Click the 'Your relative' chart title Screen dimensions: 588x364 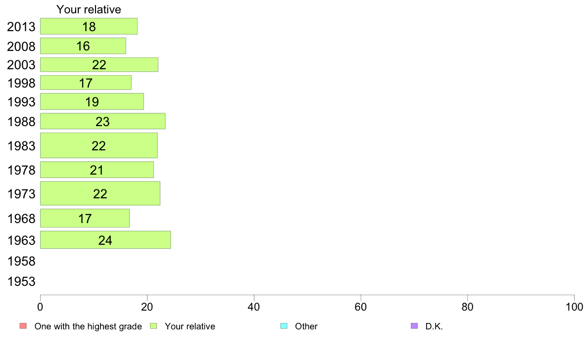pyautogui.click(x=89, y=9)
